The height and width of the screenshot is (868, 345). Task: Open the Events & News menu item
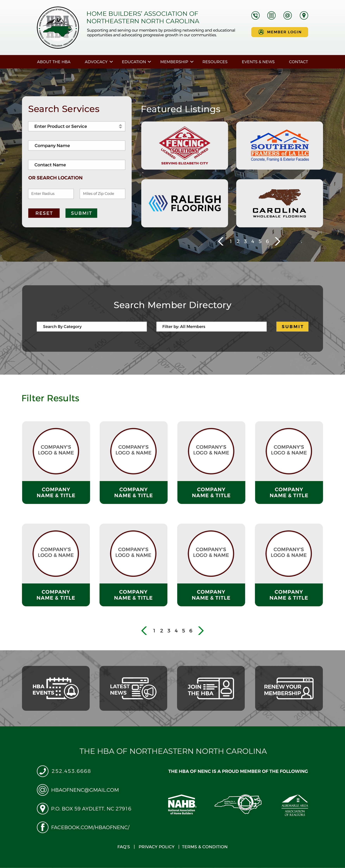[x=258, y=62]
